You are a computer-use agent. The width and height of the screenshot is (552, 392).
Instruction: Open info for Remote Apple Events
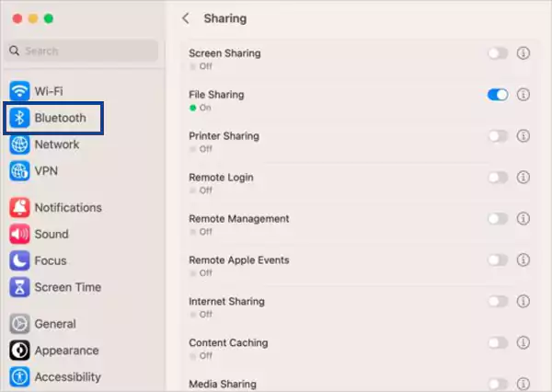pos(523,259)
